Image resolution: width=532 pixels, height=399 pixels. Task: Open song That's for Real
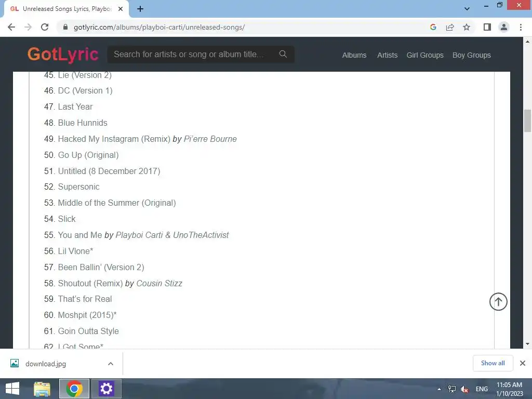85,299
